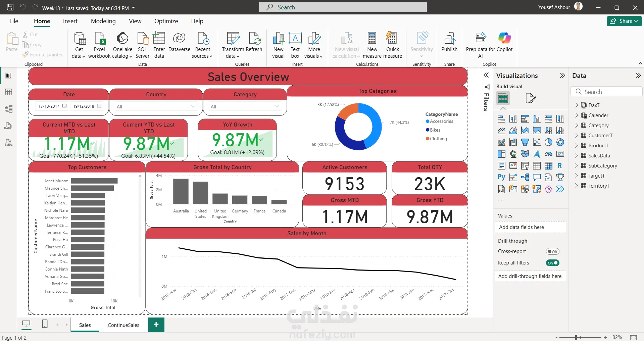Add a new report page
The image size is (644, 341).
pyautogui.click(x=156, y=325)
